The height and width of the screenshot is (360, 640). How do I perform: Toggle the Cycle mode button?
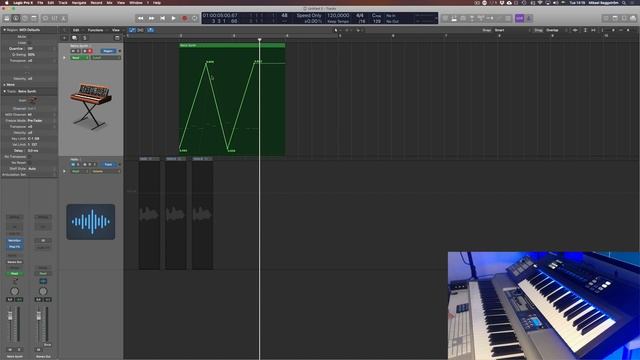pos(195,18)
